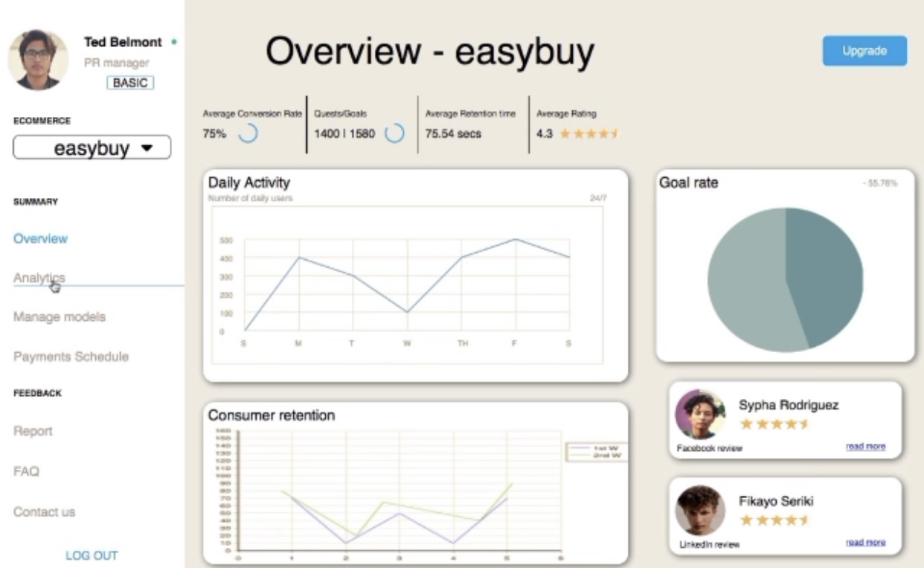
Task: Click the Goal rate percentage label
Action: tap(879, 183)
